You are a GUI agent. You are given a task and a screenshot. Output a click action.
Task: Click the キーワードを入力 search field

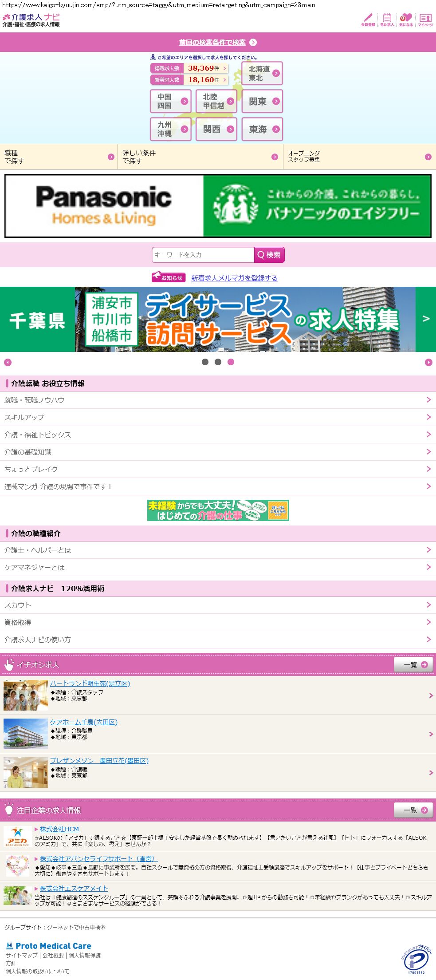coord(203,255)
